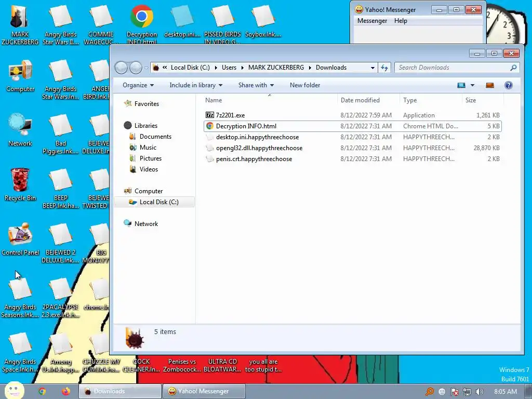
Task: Select Angry Birds Star Wars II desktop icon
Action: 60,24
